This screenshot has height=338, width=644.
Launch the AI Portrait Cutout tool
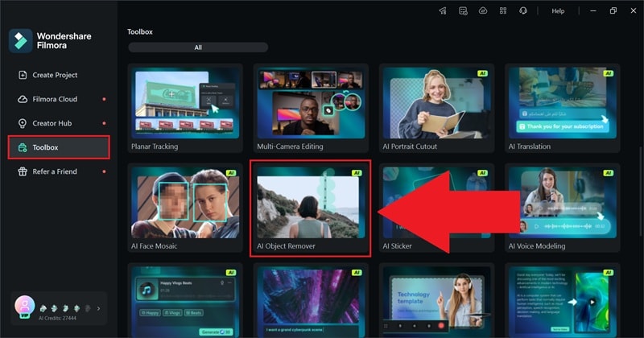pyautogui.click(x=436, y=109)
